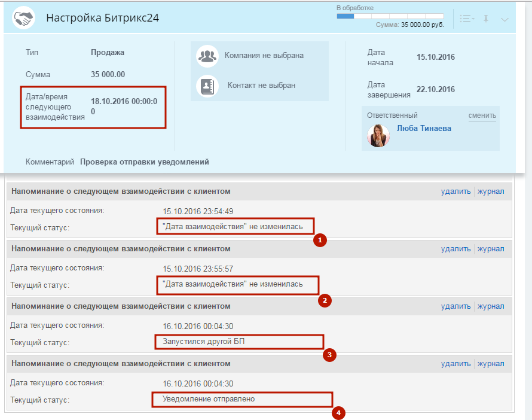Click timestamp 15.10.2016 23:54:49
The height and width of the screenshot is (420, 532).
198,212
